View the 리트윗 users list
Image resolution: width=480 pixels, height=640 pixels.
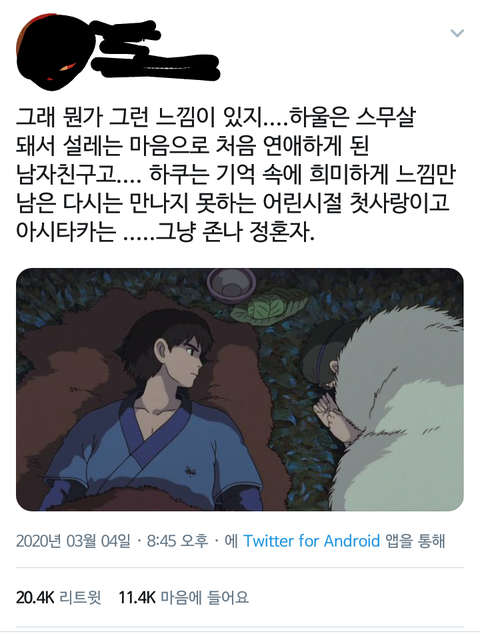80,597
